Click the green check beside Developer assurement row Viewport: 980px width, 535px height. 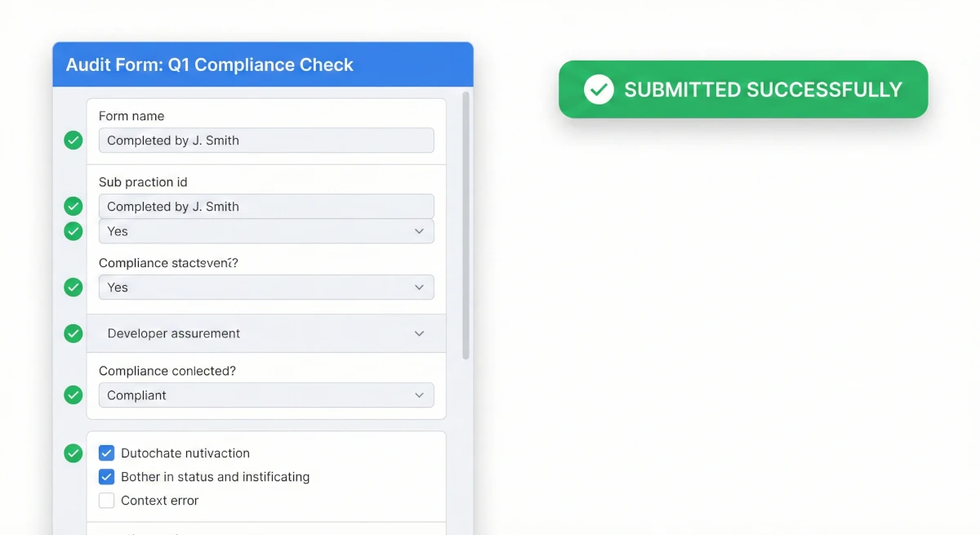[73, 333]
